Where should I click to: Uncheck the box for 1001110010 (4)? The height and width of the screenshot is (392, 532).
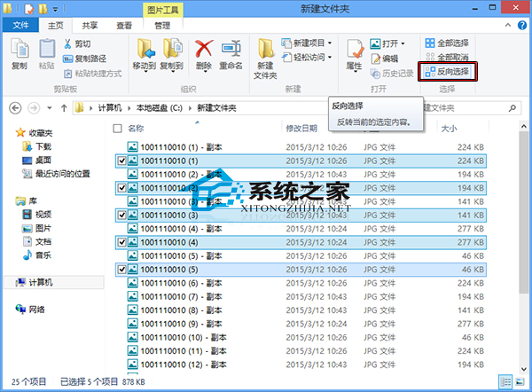[121, 242]
